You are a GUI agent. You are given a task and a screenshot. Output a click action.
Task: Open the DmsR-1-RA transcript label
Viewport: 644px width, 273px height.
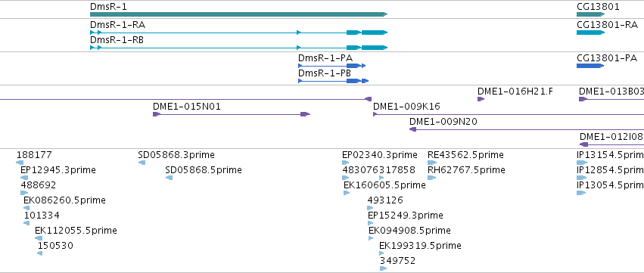[117, 25]
